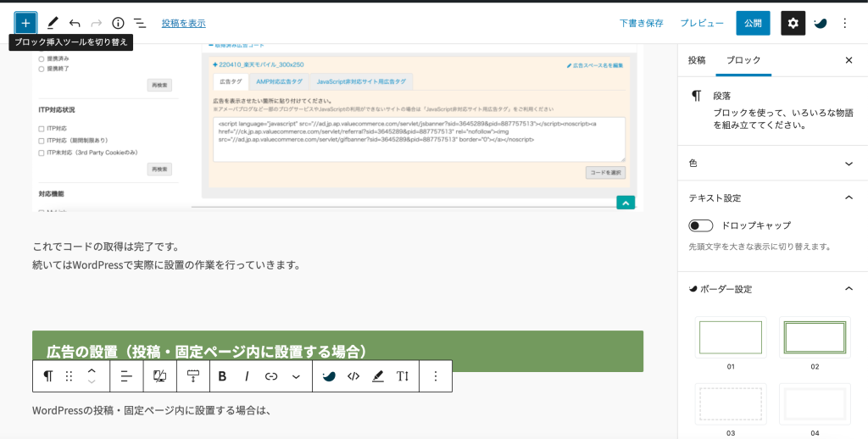Select JavaScript非対応サイト用広告タグ tab
The image size is (868, 439).
[x=361, y=81]
